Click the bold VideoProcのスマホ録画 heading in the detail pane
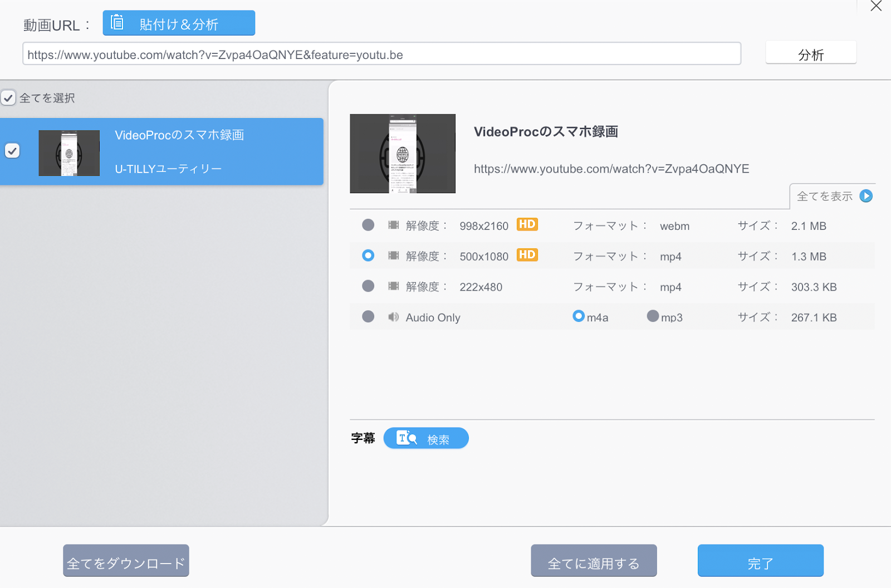The height and width of the screenshot is (588, 891). tap(546, 131)
